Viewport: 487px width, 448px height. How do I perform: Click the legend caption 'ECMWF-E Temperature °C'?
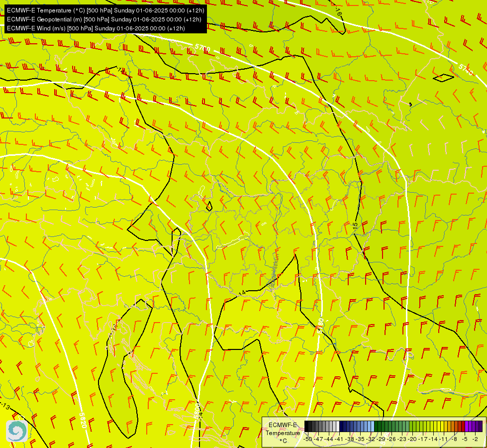(x=283, y=433)
